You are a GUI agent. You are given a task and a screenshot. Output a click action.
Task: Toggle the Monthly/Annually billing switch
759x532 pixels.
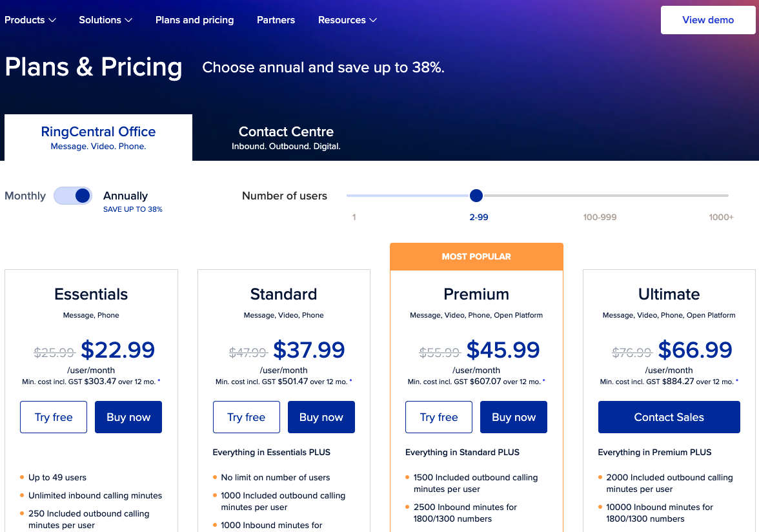(x=73, y=196)
